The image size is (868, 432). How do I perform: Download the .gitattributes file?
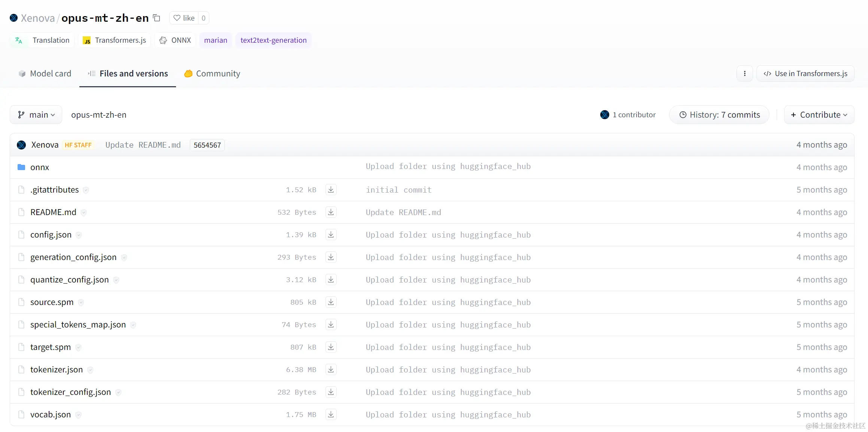[331, 190]
